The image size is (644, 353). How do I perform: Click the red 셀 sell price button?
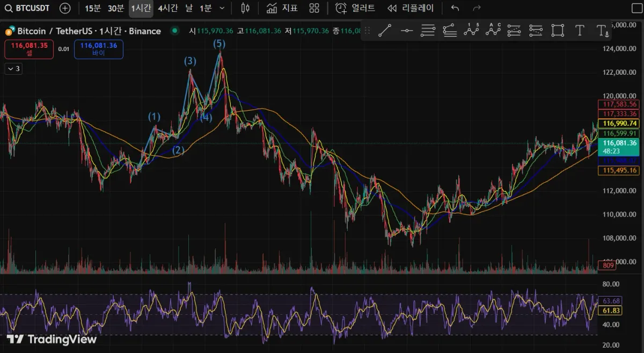[29, 49]
